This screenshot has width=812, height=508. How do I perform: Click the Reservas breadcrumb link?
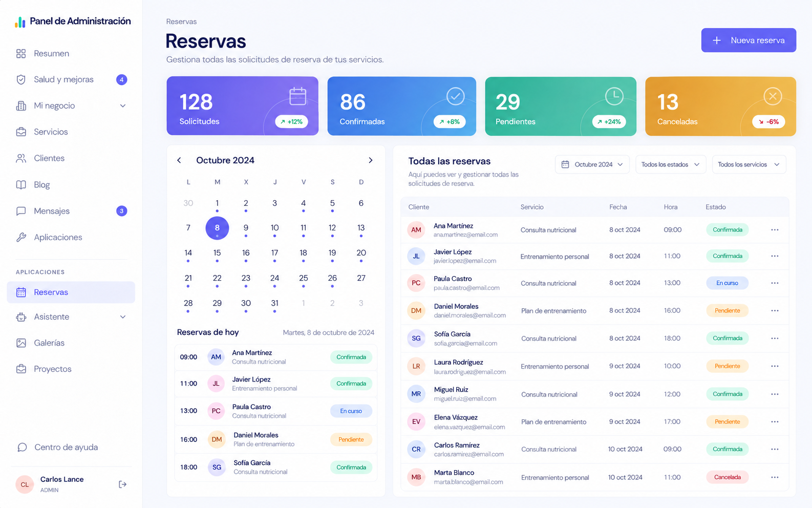[x=181, y=22]
